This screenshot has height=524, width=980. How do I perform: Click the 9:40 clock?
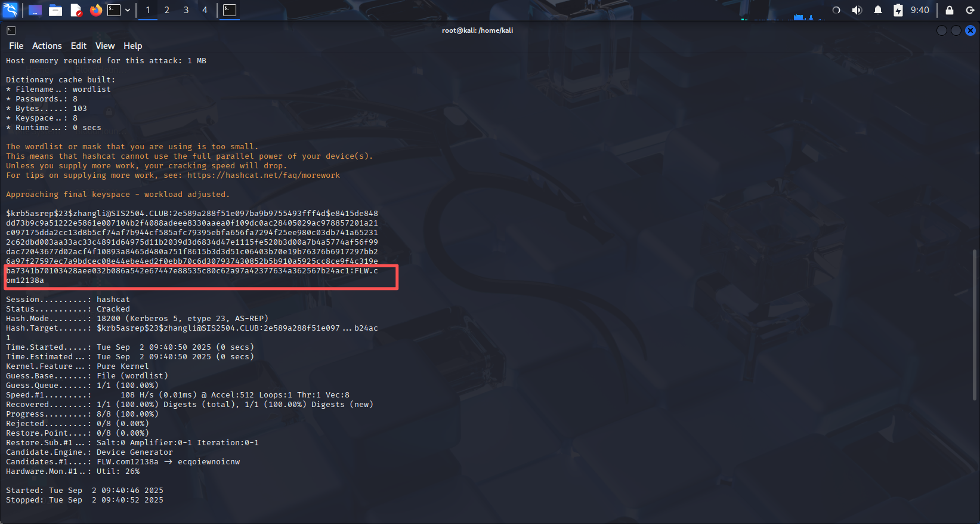[x=920, y=10]
